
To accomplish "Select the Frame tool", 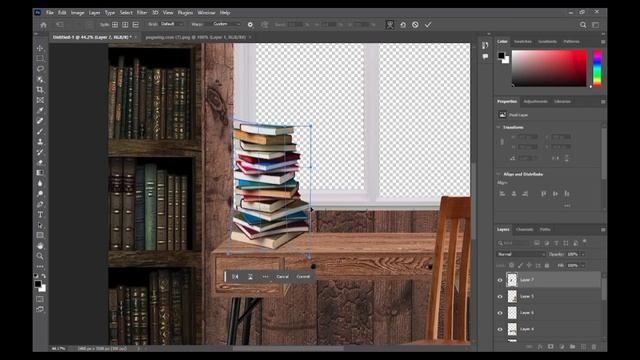I will [x=40, y=100].
